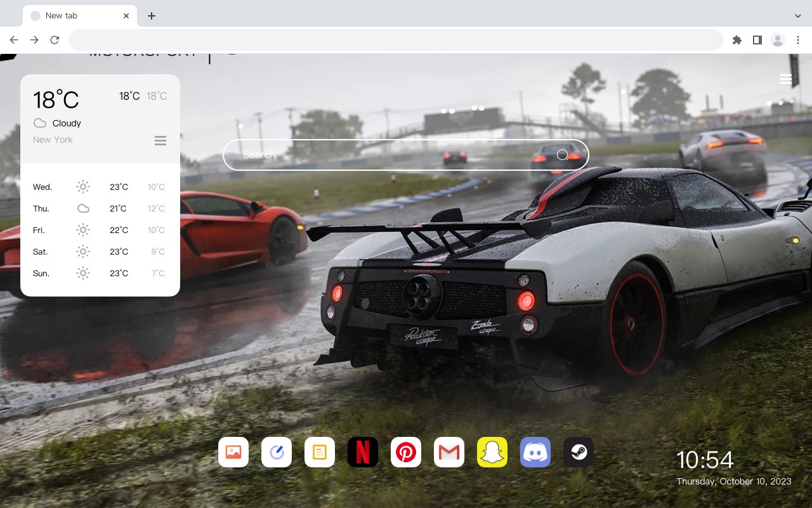Screen dimensions: 812x508
Task: Select the Fri. forecast row
Action: click(99, 230)
